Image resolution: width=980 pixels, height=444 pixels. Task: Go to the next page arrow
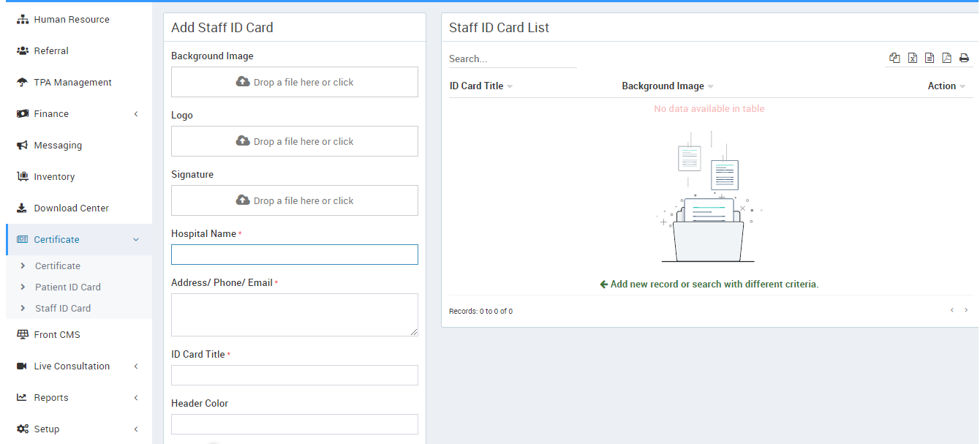966,310
